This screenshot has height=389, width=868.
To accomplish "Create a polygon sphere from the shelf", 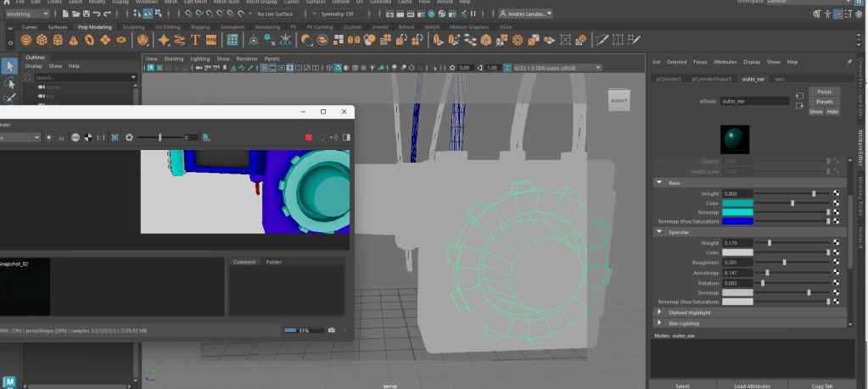I will point(28,40).
